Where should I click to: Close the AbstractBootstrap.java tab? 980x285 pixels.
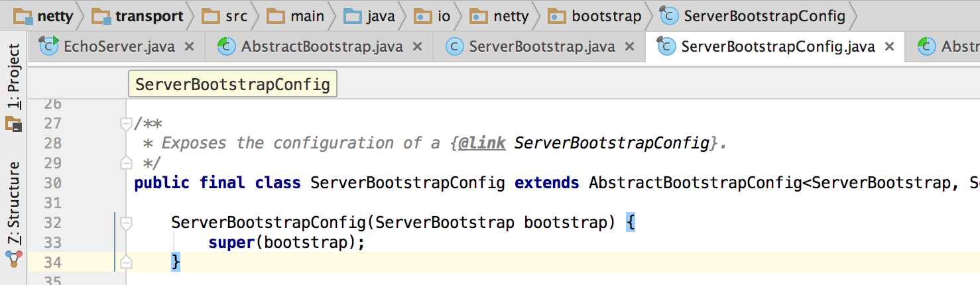(417, 47)
